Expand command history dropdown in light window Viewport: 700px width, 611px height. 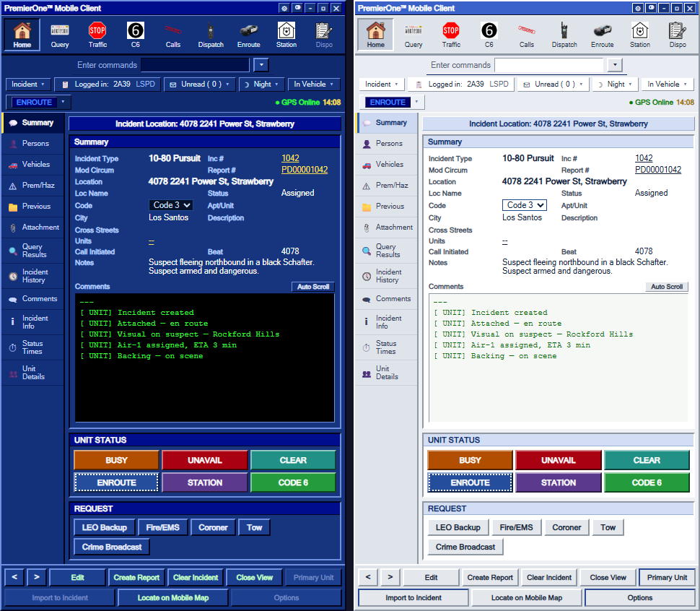click(x=615, y=65)
